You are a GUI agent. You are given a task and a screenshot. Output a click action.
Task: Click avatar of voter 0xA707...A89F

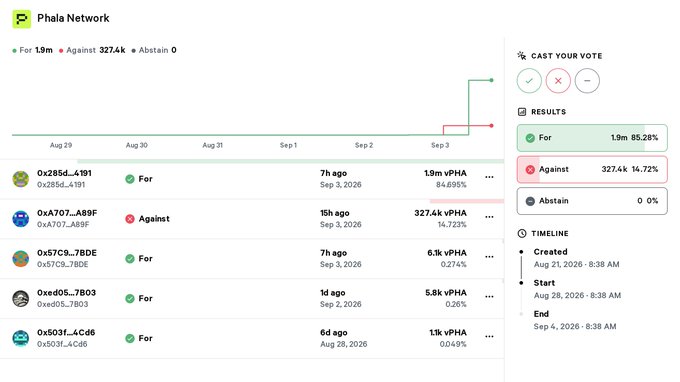click(x=20, y=219)
